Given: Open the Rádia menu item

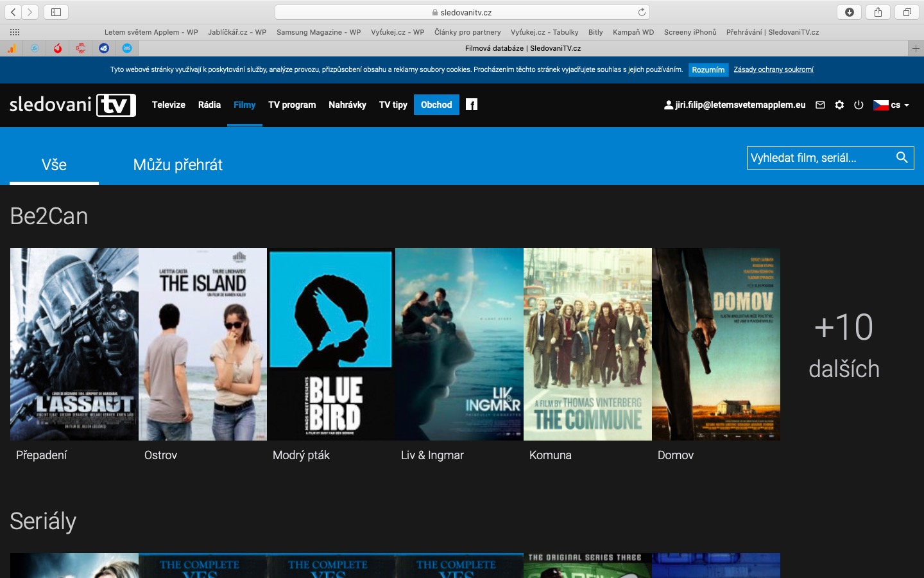Looking at the screenshot, I should pos(209,105).
